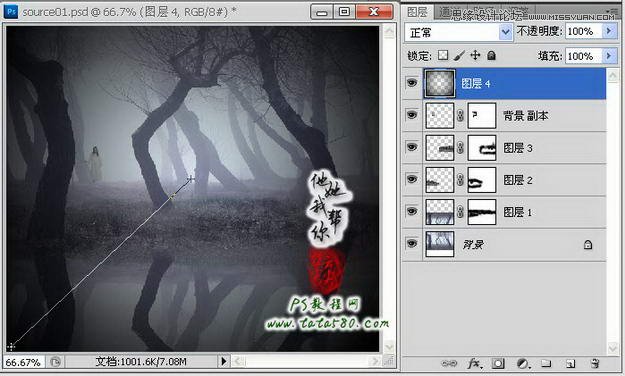Click the canvas horizontal scrollbar right arrow
625x376 pixels.
click(x=374, y=361)
